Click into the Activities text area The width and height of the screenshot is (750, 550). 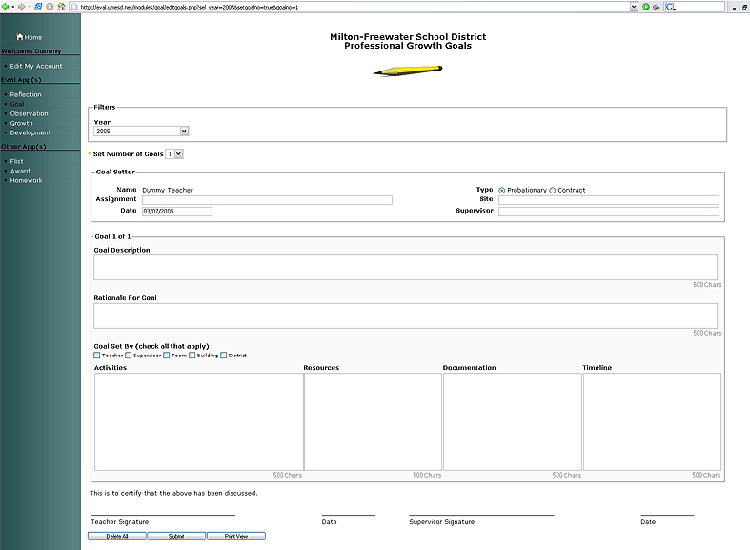coord(199,422)
